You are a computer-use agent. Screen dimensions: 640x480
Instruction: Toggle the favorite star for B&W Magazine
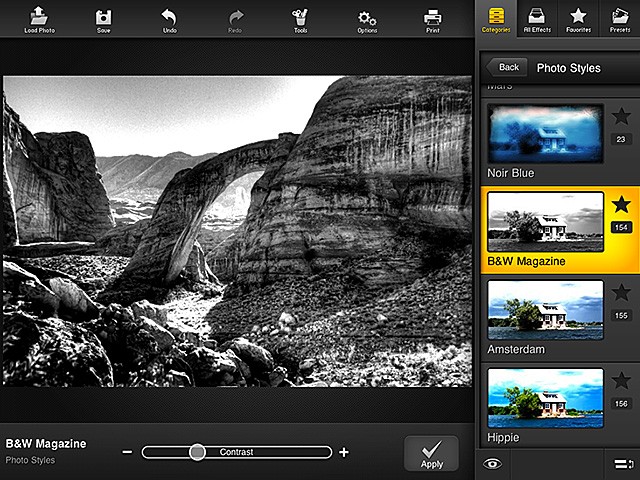click(621, 205)
